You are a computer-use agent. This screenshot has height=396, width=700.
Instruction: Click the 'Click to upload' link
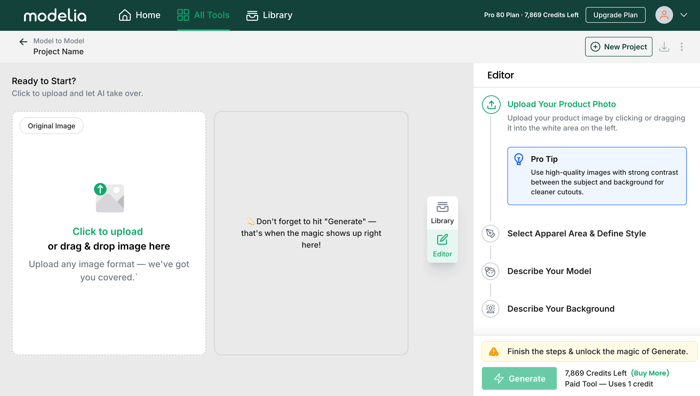pyautogui.click(x=108, y=231)
